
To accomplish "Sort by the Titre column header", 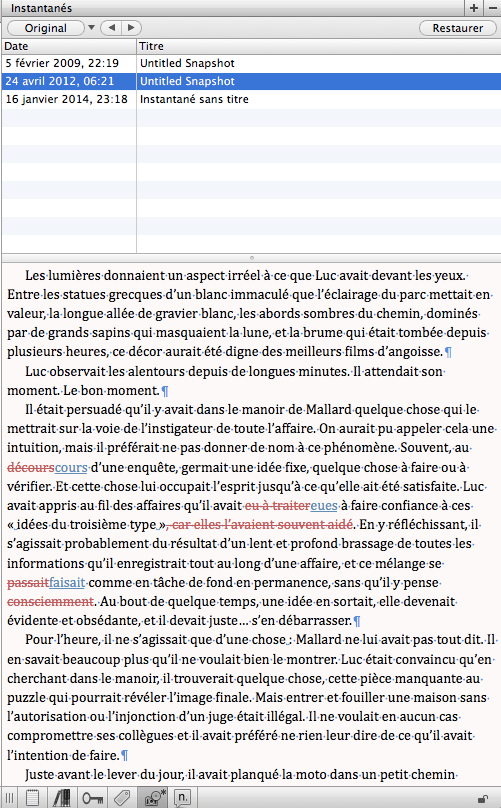I will (319, 46).
